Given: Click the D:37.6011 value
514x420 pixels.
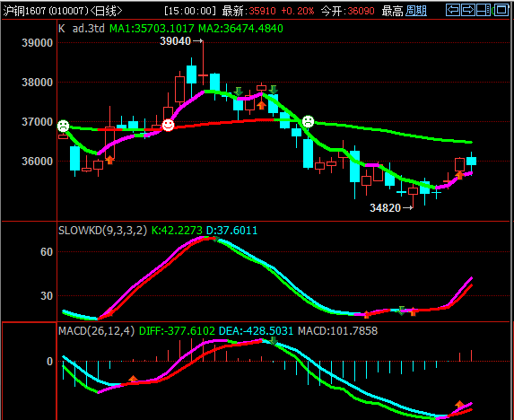Looking at the screenshot, I should (231, 231).
